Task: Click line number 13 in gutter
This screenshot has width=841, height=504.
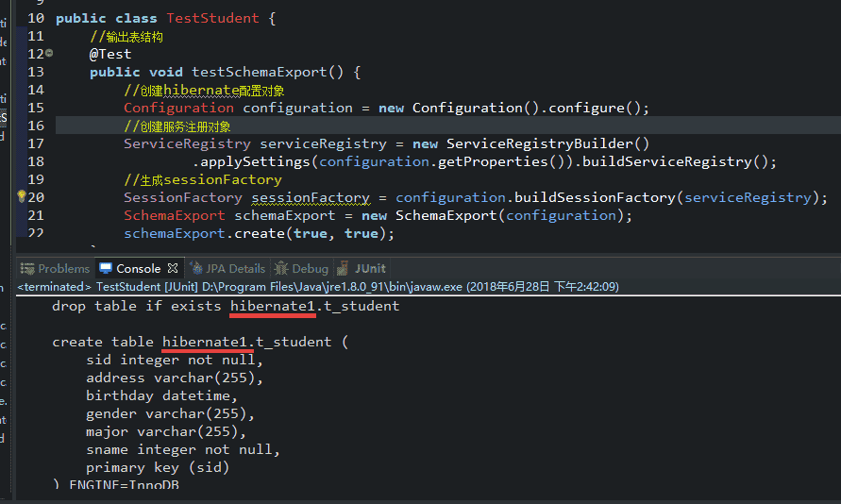Action: [x=36, y=72]
